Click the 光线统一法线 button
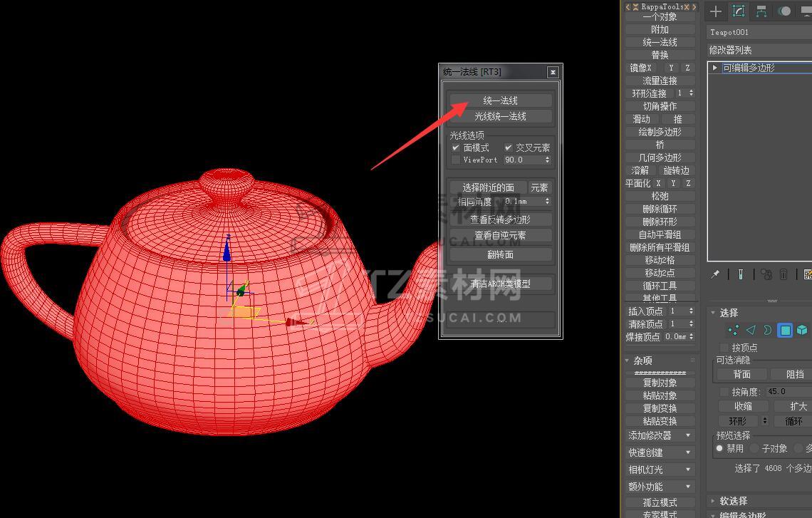Viewport: 812px width, 518px height. pos(500,117)
